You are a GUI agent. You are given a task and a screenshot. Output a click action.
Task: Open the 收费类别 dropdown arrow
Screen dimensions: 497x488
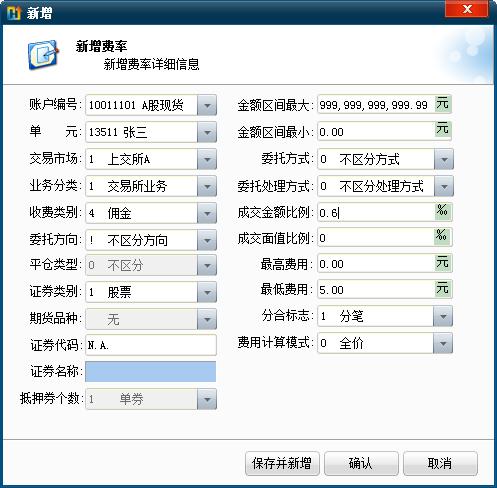pos(207,213)
